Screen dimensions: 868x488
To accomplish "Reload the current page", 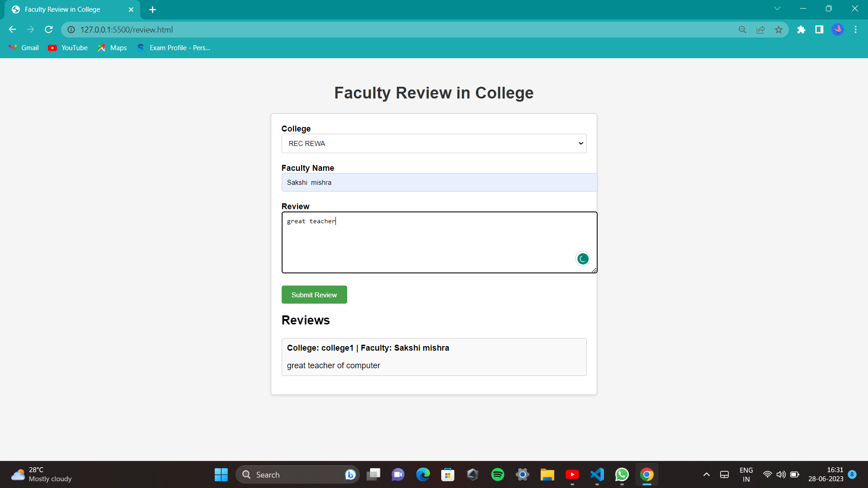I will click(x=49, y=30).
